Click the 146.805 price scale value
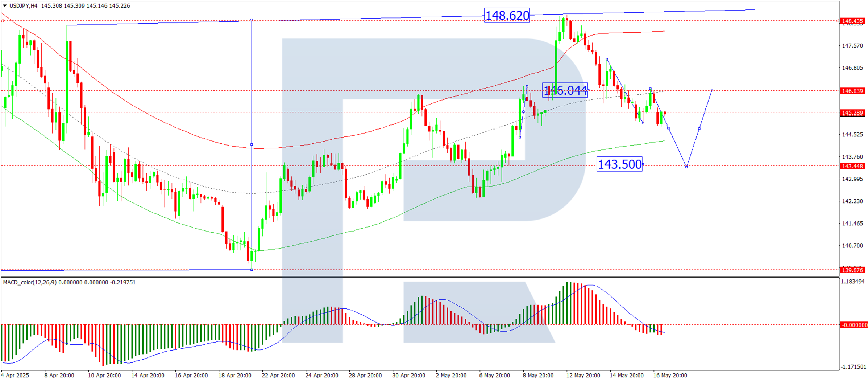 coord(852,68)
